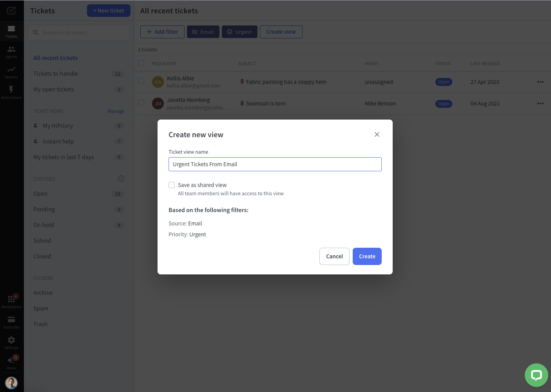Open the On hold status list
This screenshot has width=551, height=392.
click(43, 225)
